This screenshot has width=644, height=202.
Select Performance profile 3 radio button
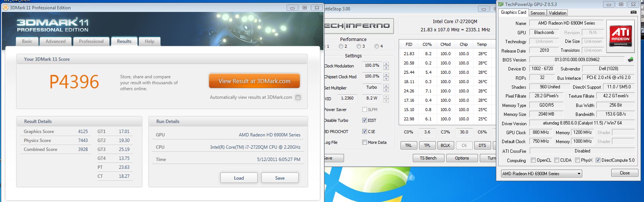(x=359, y=47)
